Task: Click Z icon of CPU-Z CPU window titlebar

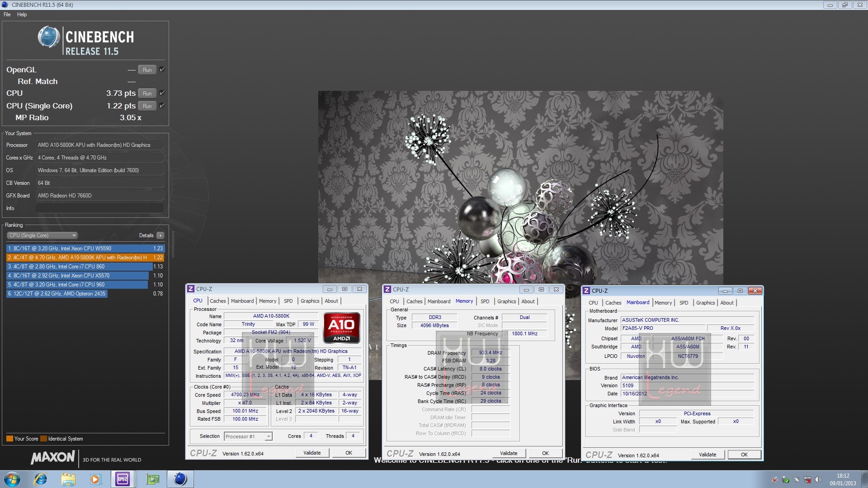Action: click(191, 289)
